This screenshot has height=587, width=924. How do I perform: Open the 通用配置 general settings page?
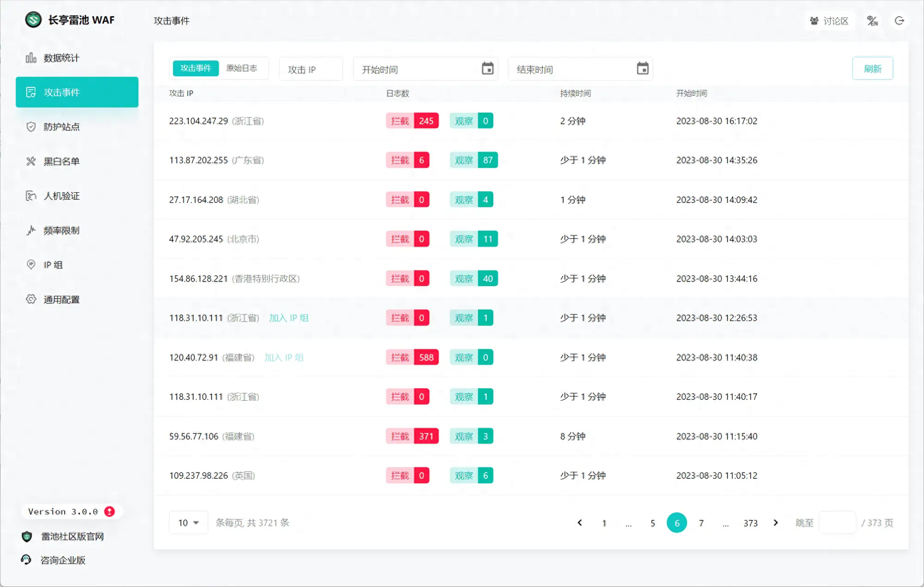tap(61, 299)
